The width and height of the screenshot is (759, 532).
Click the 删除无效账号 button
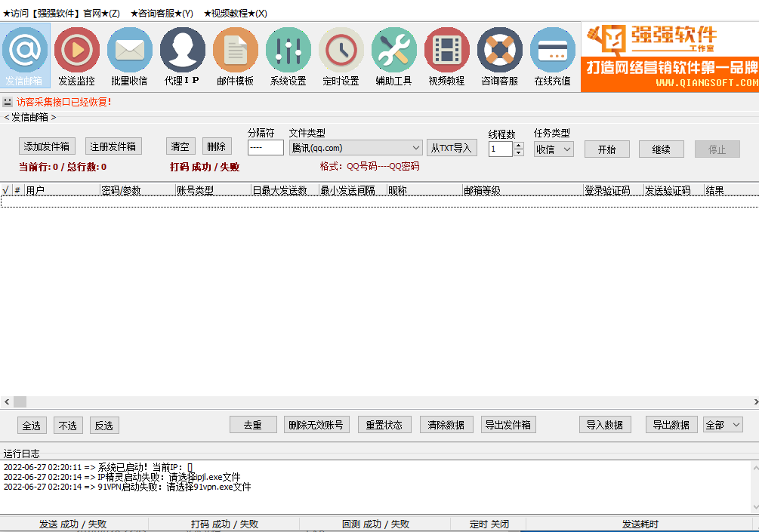coord(316,425)
